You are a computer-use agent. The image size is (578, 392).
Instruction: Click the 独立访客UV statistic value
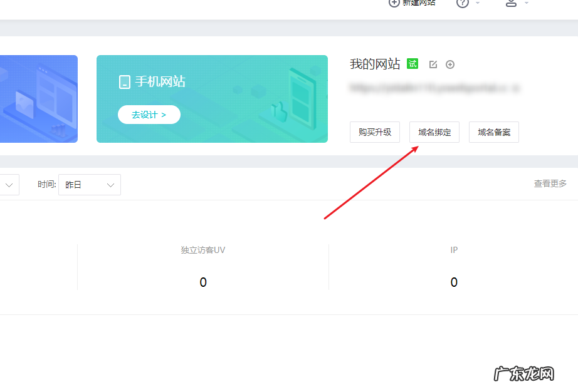tap(202, 282)
